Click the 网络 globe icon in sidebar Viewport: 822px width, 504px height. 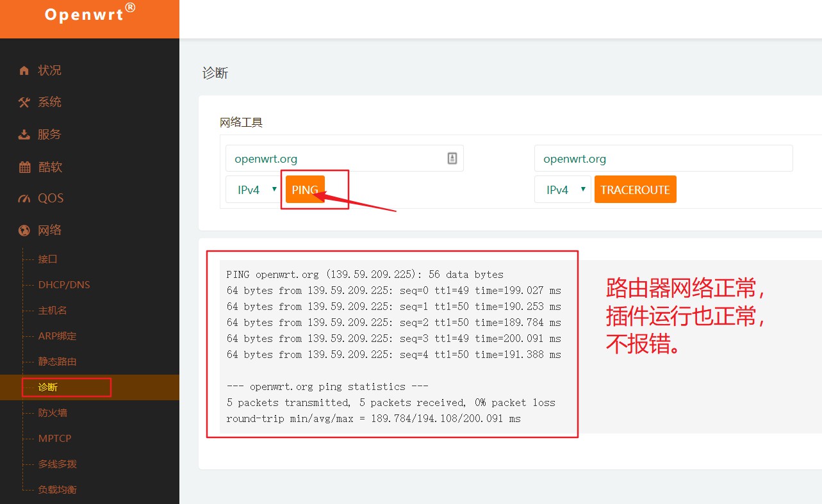(22, 230)
